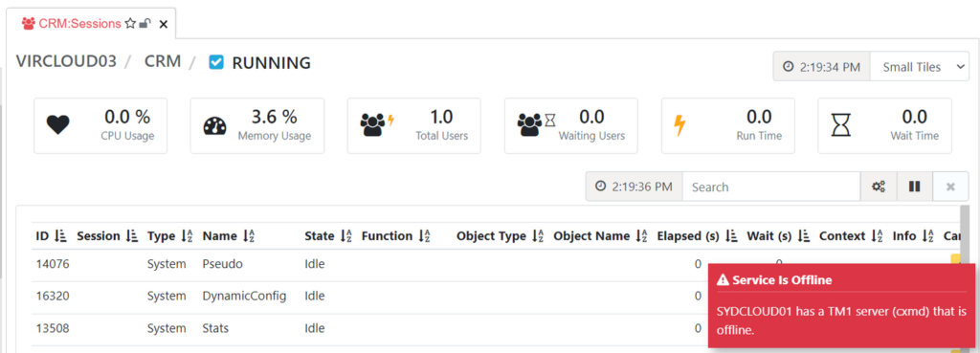Open settings with the gears icon
980x353 pixels.
click(x=879, y=187)
